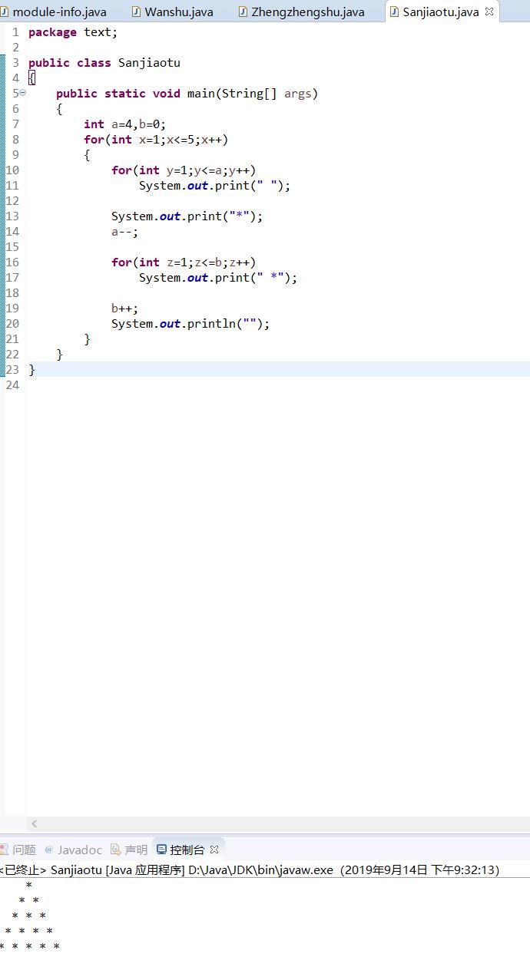The height and width of the screenshot is (980, 530).
Task: Click the Java file icon on Sanjiaotu.java tab
Action: [x=395, y=12]
